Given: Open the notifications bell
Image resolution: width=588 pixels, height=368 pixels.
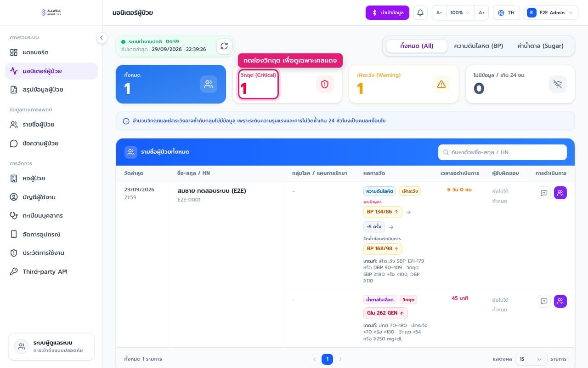Looking at the screenshot, I should [x=420, y=13].
